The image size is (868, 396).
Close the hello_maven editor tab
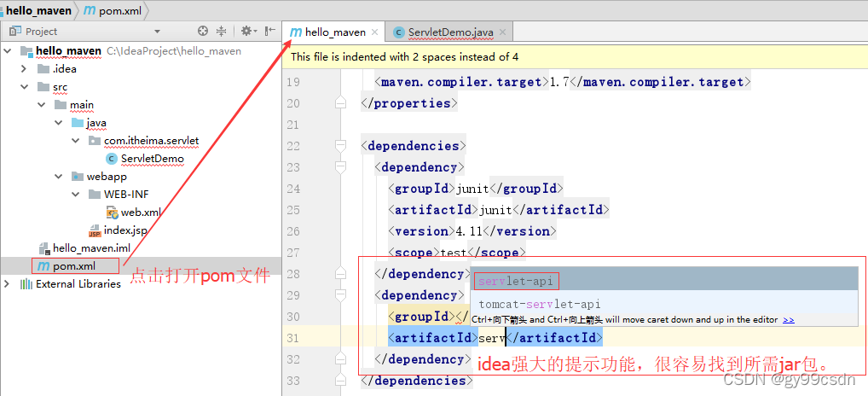tap(375, 32)
